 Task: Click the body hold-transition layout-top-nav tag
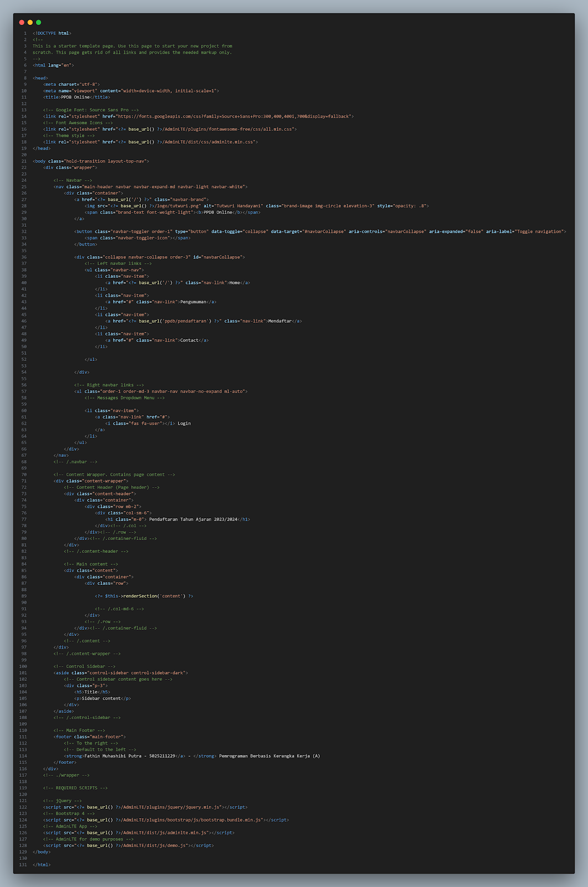[x=91, y=161]
